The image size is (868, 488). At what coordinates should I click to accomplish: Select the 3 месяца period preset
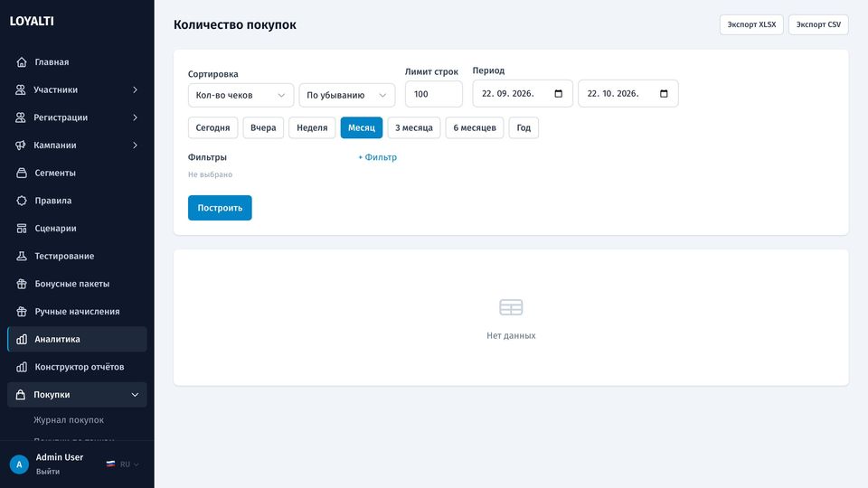(414, 127)
